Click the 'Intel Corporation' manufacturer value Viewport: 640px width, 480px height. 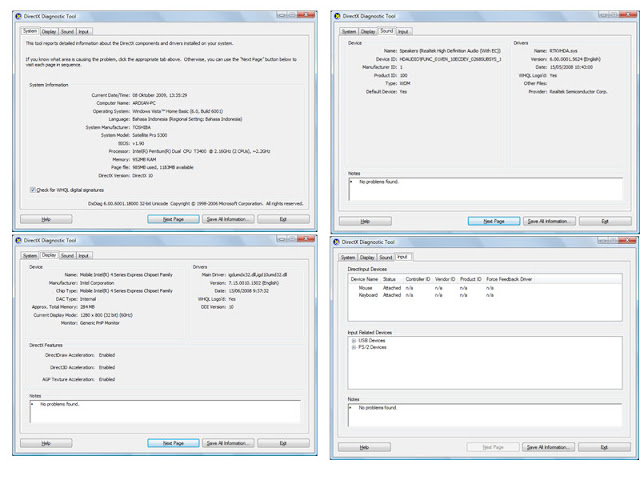click(x=97, y=283)
